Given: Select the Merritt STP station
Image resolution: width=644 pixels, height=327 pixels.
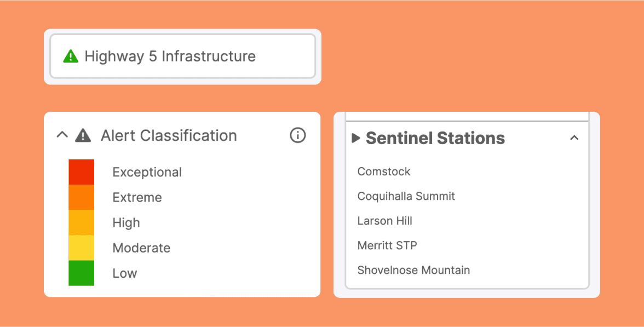Looking at the screenshot, I should click(x=387, y=245).
